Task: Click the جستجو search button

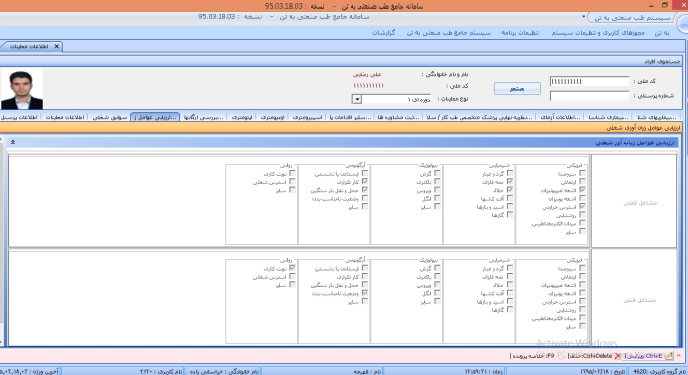Action: point(517,89)
